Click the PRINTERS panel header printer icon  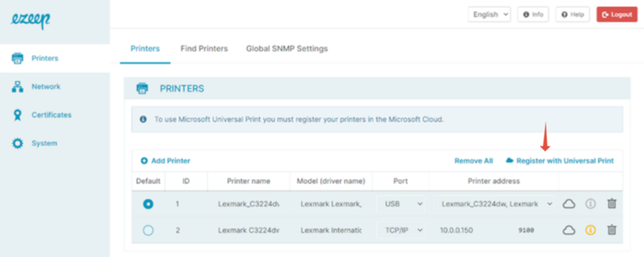(142, 88)
